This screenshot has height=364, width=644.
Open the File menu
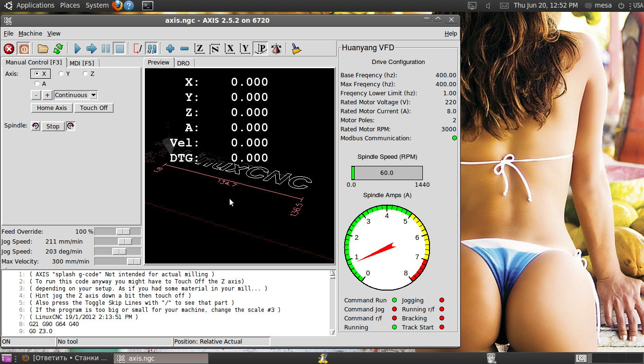click(9, 34)
